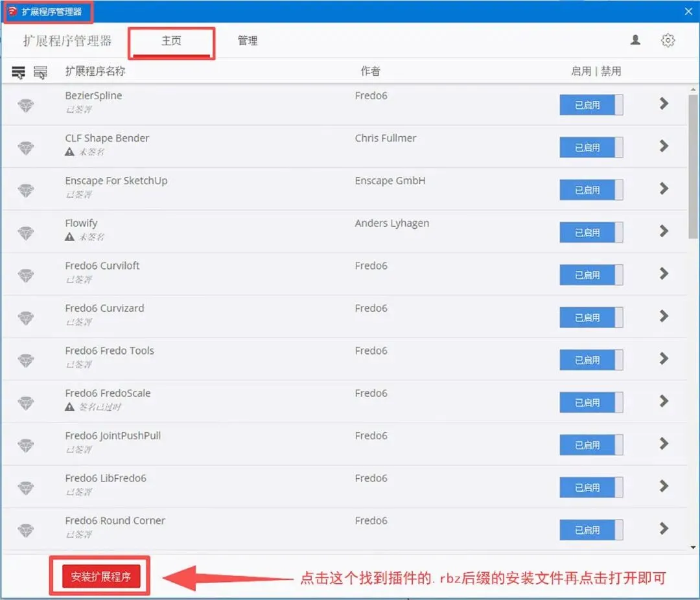Close the extension manager window
Screen dimensions: 700x600
click(x=688, y=12)
